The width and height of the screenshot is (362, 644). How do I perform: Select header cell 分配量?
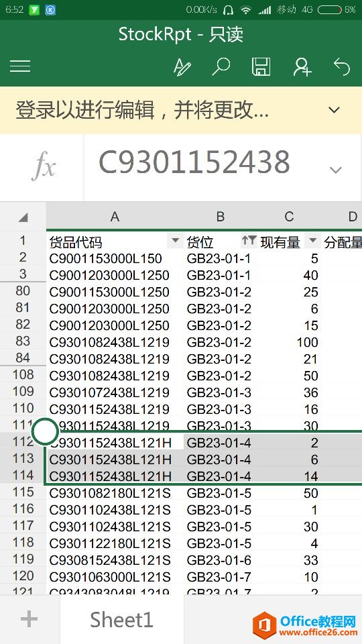point(343,242)
